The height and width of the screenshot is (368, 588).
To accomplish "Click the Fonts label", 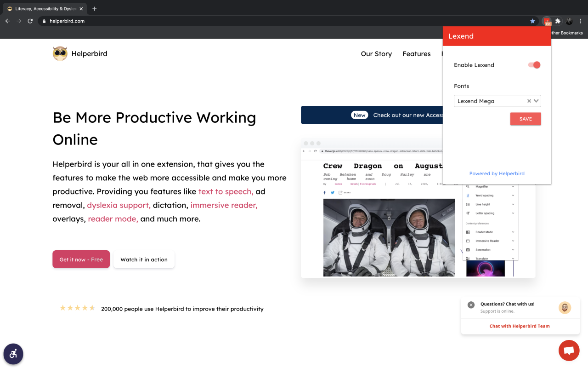I will pos(461,86).
